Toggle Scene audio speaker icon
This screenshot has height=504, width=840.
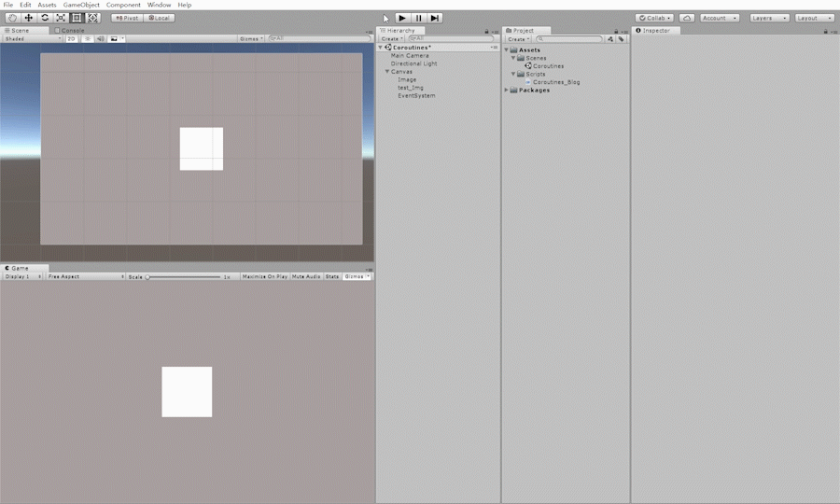100,38
